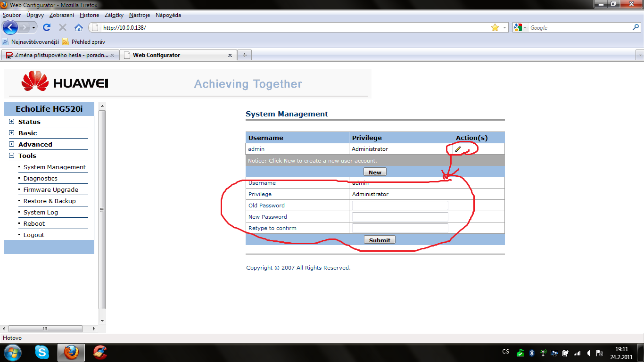644x362 pixels.
Task: Open the Zobrazení menu
Action: click(x=62, y=15)
